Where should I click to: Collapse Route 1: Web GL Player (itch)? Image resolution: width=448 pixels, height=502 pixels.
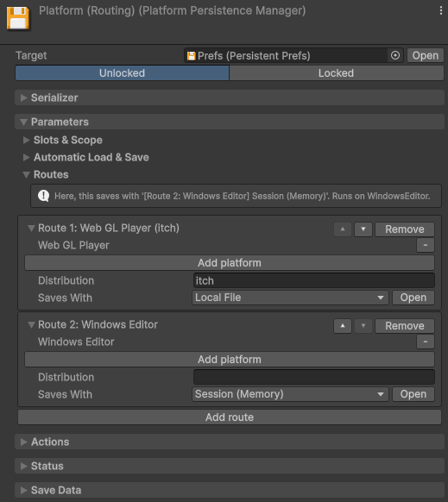[x=31, y=229]
